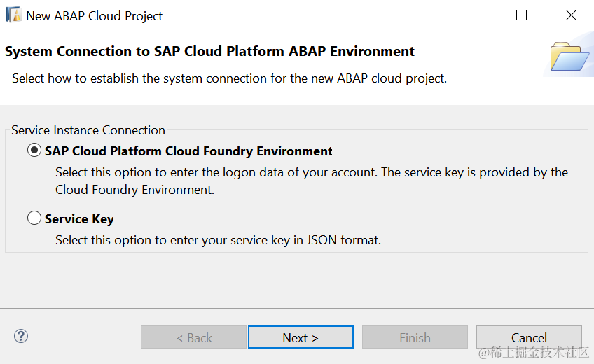Close the dialog with the X icon
The image size is (594, 364).
[x=571, y=15]
